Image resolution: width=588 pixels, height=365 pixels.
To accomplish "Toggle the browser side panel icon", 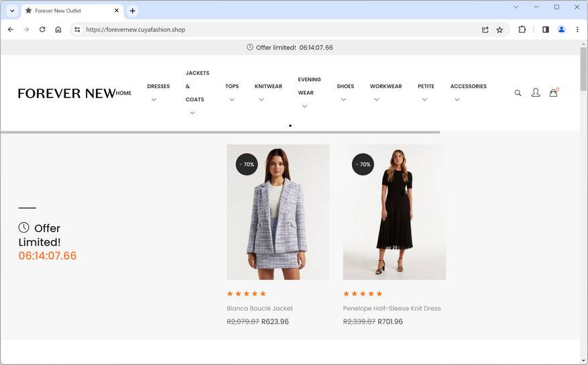I will coord(546,30).
